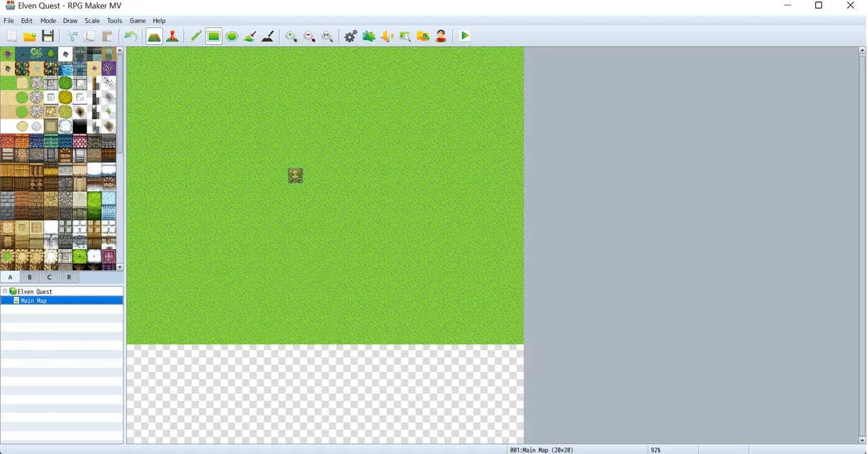Open Resource Manager icon
The height and width of the screenshot is (454, 868).
pos(423,36)
